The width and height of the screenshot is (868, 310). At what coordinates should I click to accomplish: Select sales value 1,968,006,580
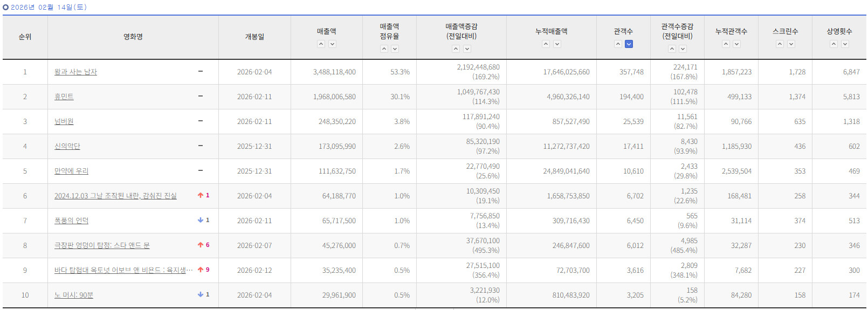pos(334,97)
